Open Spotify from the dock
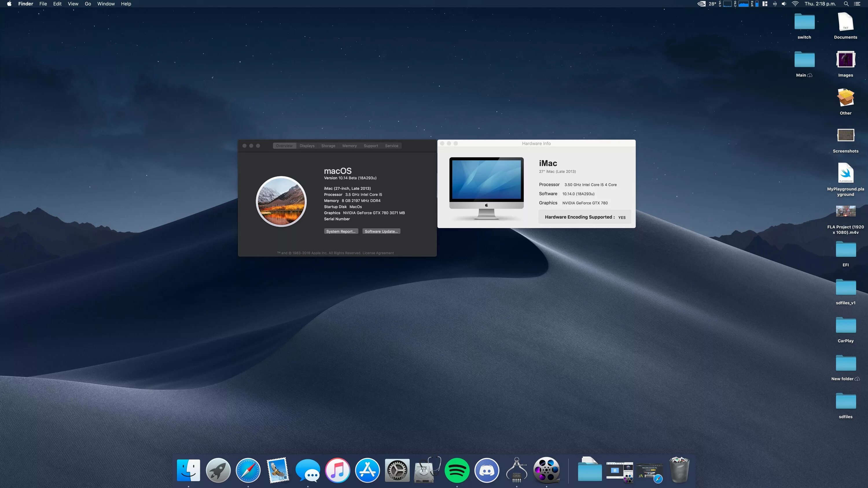The height and width of the screenshot is (488, 868). point(457,470)
